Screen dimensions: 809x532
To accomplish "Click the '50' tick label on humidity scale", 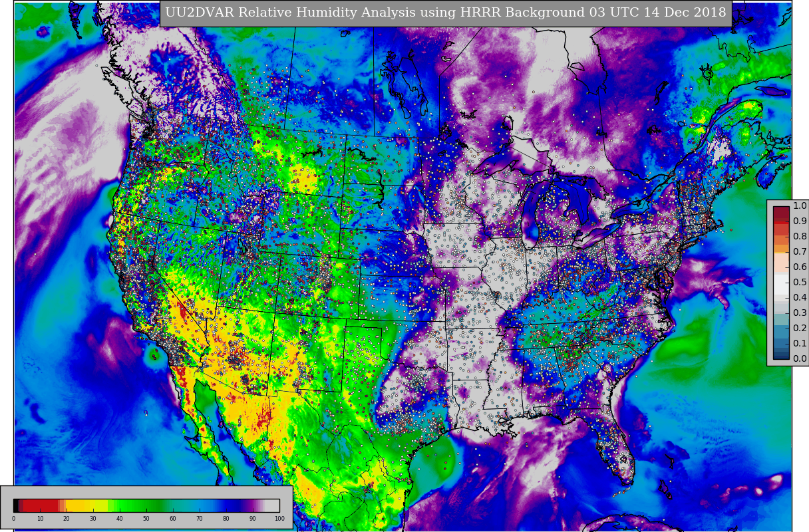I will point(146,519).
